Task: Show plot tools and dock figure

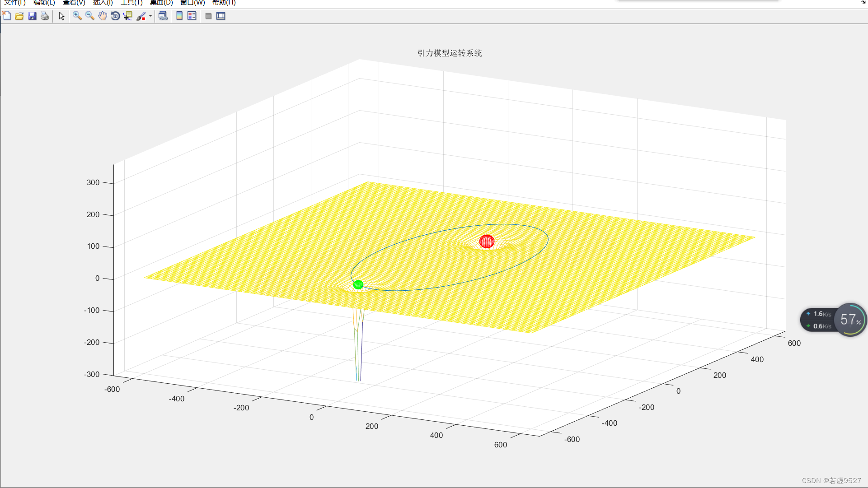Action: coord(221,16)
